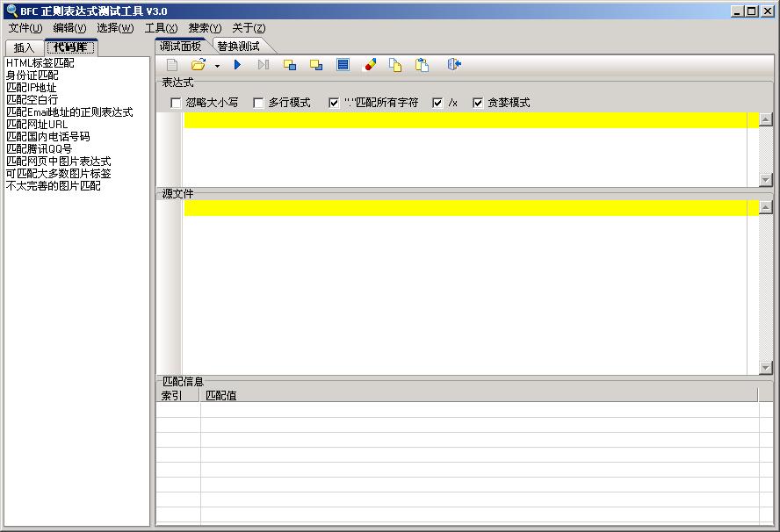Viewport: 780px width, 532px height.
Task: Uncheck the 贪婪模式 checkbox
Action: [479, 103]
